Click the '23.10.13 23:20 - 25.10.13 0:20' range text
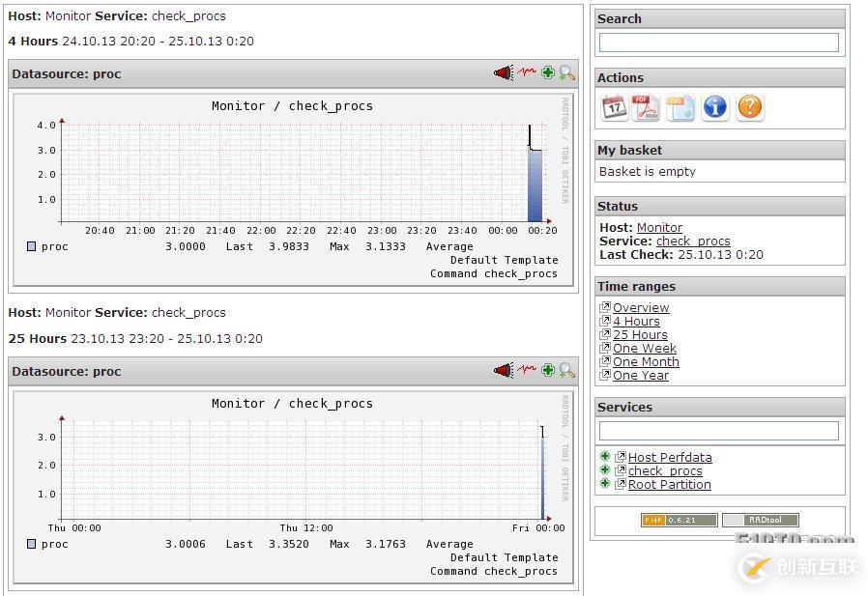Image resolution: width=868 pixels, height=596 pixels. tap(167, 339)
